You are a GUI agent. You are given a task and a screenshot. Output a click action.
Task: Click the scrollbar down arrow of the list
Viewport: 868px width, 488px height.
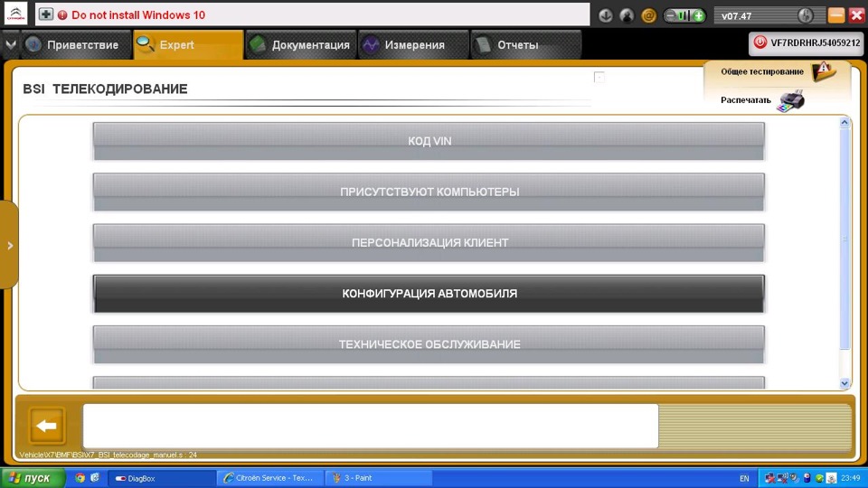pos(844,383)
